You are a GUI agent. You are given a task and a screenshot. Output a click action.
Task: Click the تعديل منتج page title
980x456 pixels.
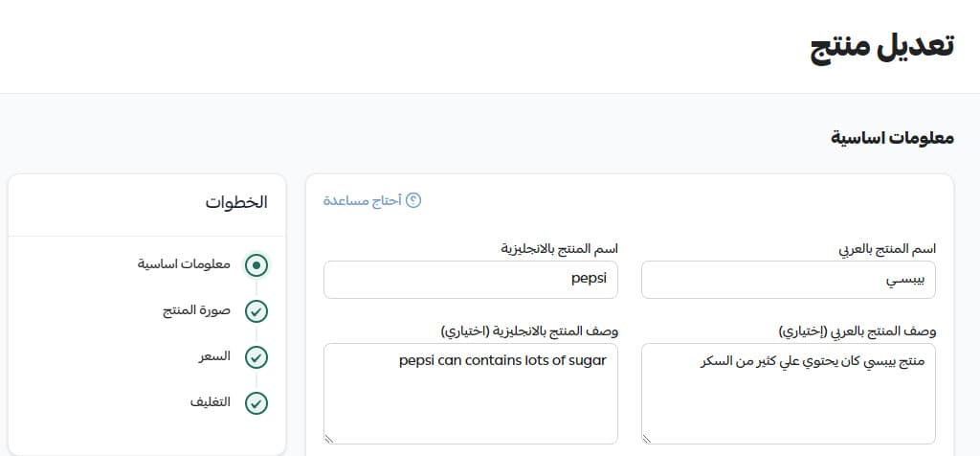click(x=881, y=46)
